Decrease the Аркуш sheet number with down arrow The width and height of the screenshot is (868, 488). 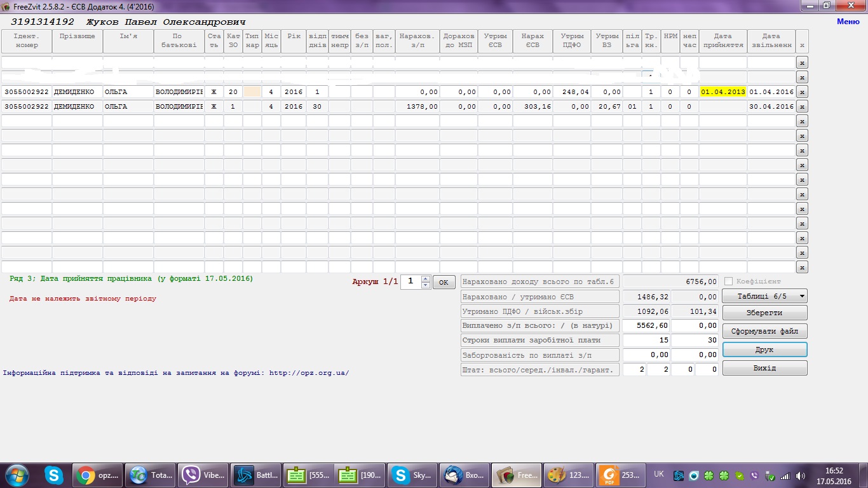(425, 285)
